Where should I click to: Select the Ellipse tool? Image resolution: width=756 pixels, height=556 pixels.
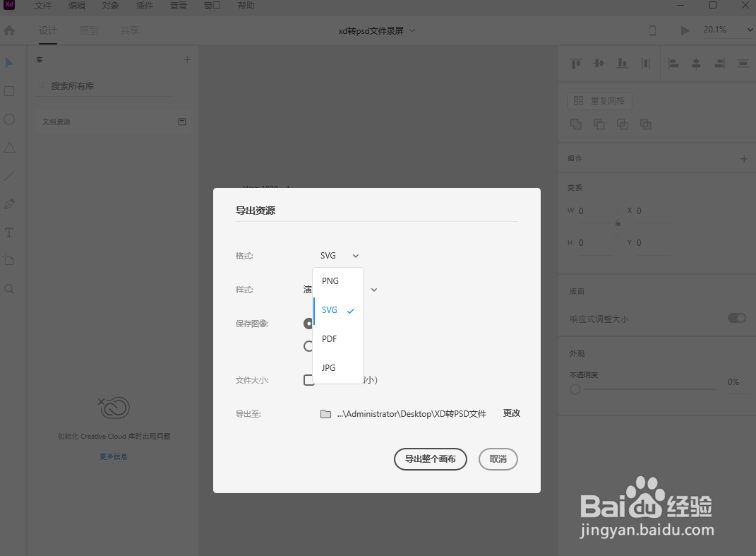click(9, 119)
